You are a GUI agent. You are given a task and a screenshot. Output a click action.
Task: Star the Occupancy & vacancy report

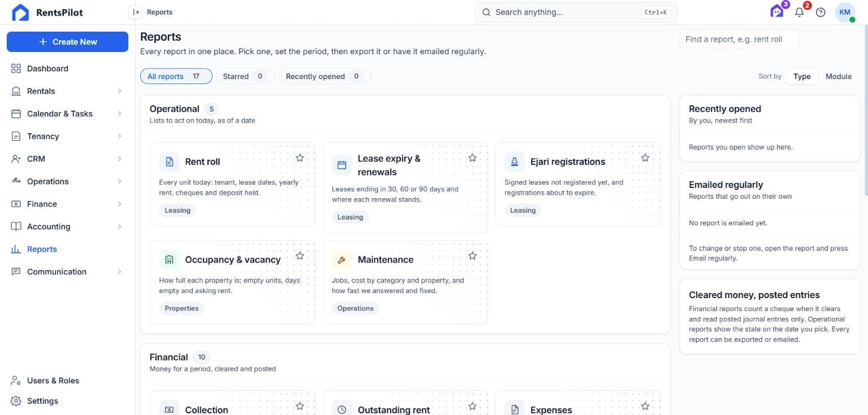(x=300, y=256)
